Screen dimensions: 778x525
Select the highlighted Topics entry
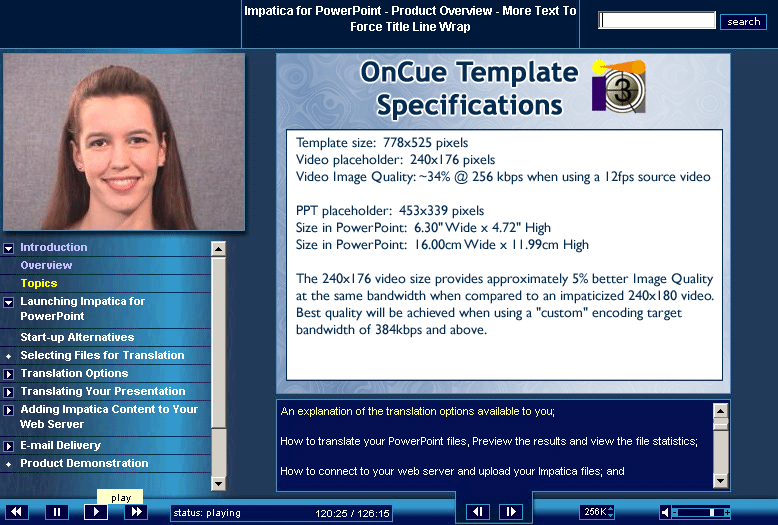point(39,283)
